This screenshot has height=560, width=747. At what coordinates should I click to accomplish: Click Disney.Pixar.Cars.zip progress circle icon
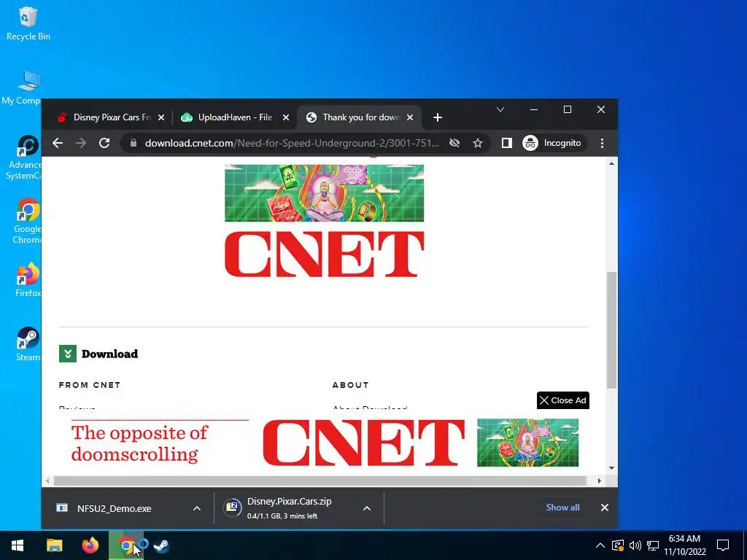233,507
